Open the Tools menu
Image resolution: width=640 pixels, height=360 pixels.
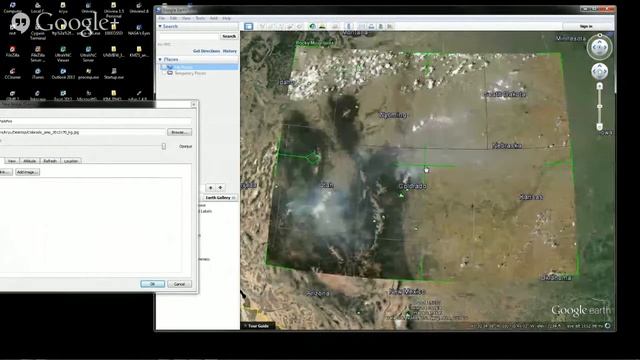click(x=200, y=18)
